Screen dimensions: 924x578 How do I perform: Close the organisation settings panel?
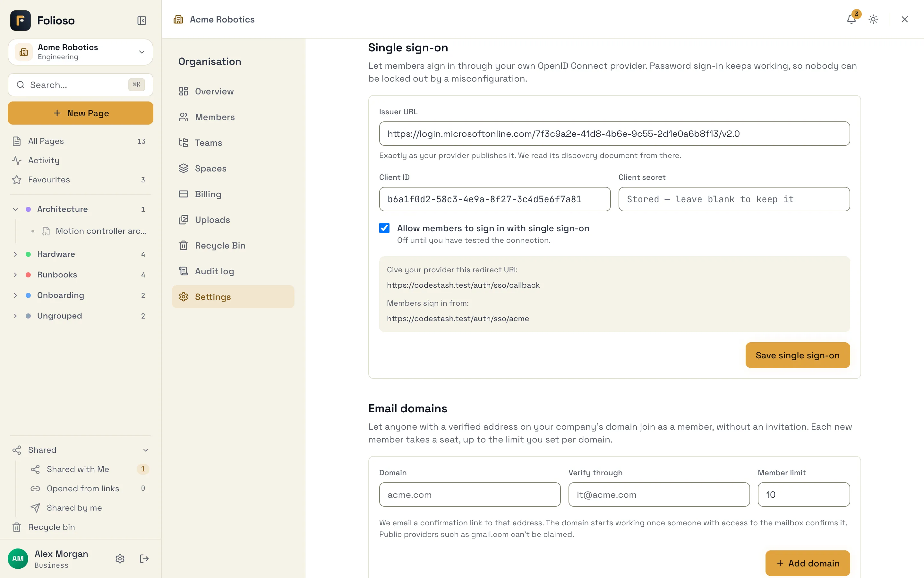(904, 19)
